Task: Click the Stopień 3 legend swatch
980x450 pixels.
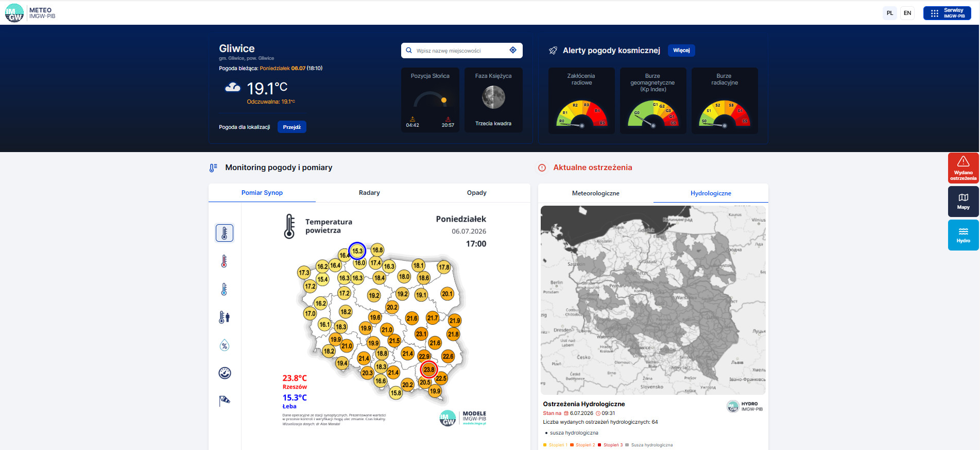Action: [599, 445]
